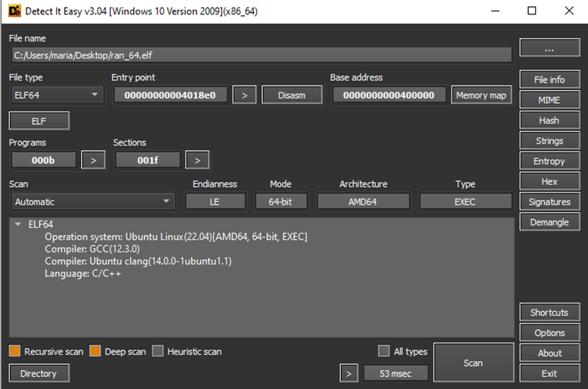
Task: Open the Programs list arrow button
Action: (x=92, y=160)
